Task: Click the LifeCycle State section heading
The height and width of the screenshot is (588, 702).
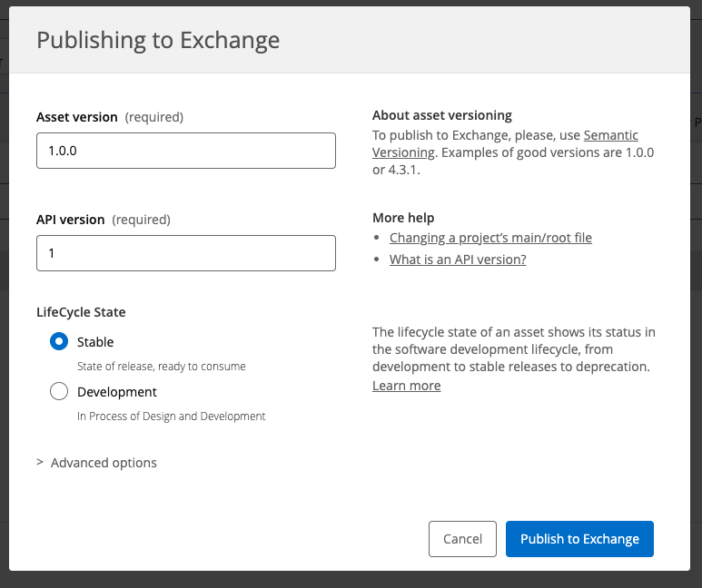Action: 81,312
